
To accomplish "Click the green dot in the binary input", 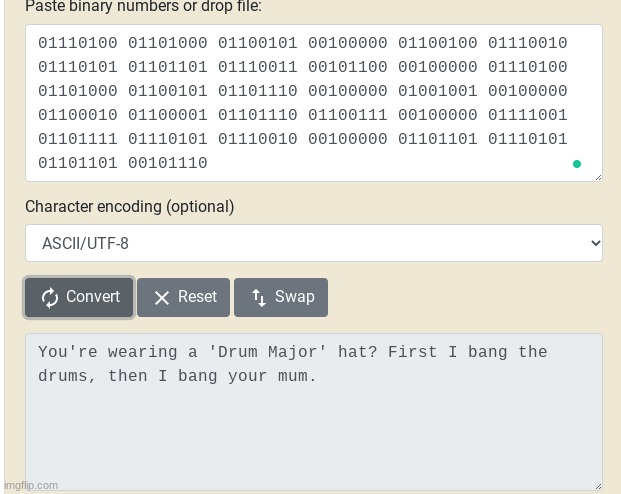I will click(577, 164).
